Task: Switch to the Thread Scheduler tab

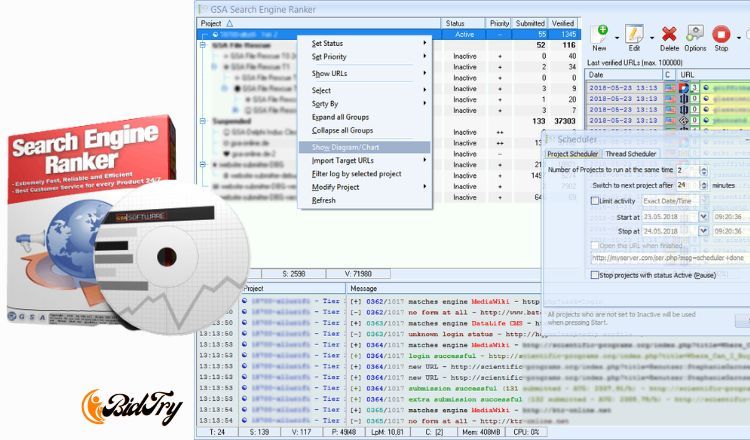Action: click(x=631, y=154)
